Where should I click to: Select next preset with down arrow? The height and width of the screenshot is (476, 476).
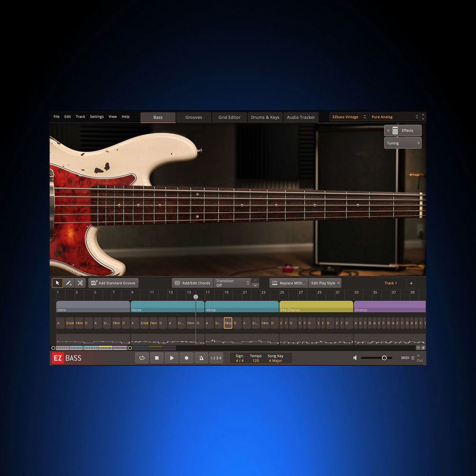[x=423, y=119]
